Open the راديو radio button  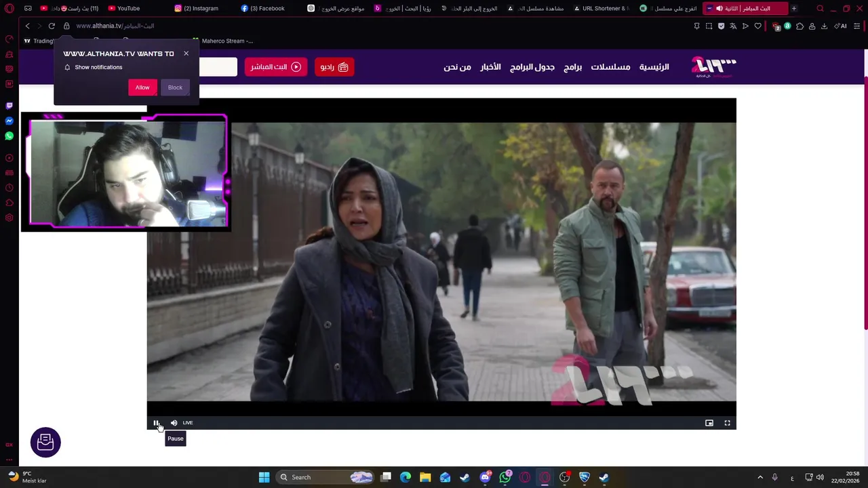point(334,67)
